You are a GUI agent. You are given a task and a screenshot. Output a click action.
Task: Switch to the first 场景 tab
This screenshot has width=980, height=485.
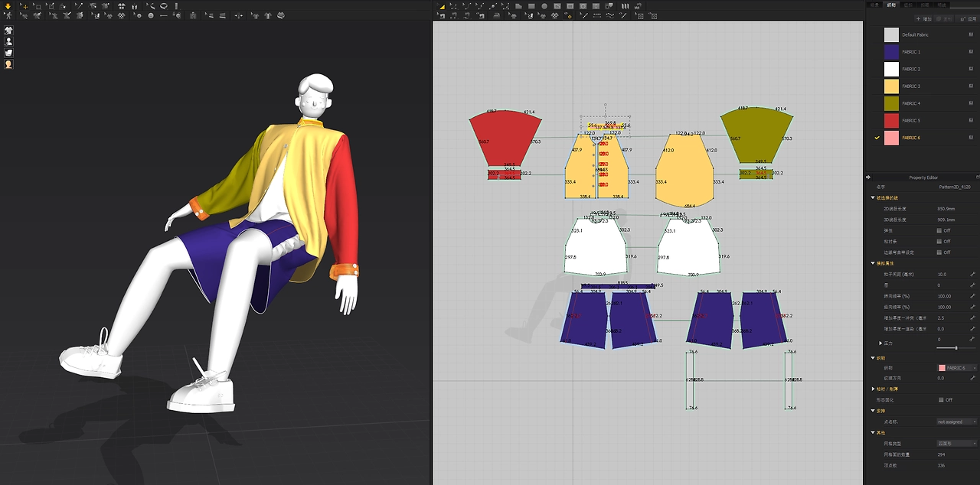tap(874, 5)
